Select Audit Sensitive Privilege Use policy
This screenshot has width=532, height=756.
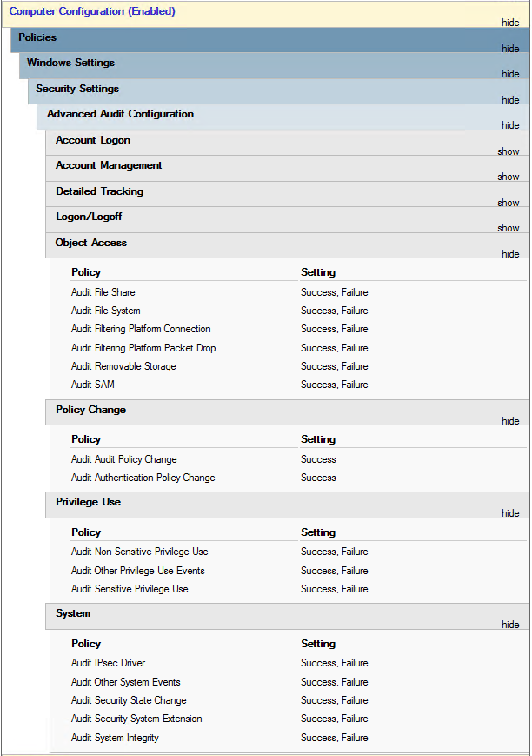[130, 589]
